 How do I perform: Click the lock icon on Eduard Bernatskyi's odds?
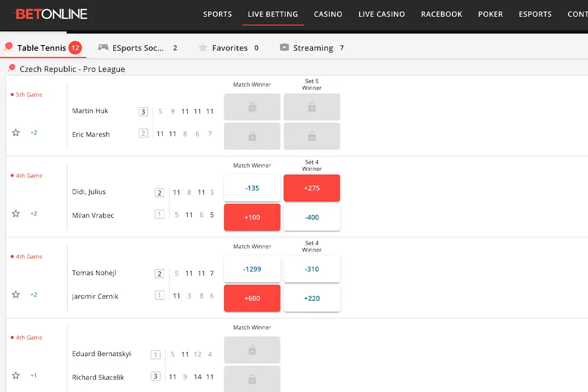click(x=252, y=350)
